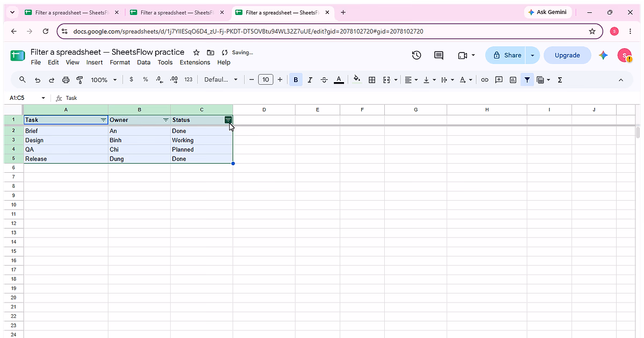
Task: Open the Share options dropdown arrow
Action: coord(532,55)
